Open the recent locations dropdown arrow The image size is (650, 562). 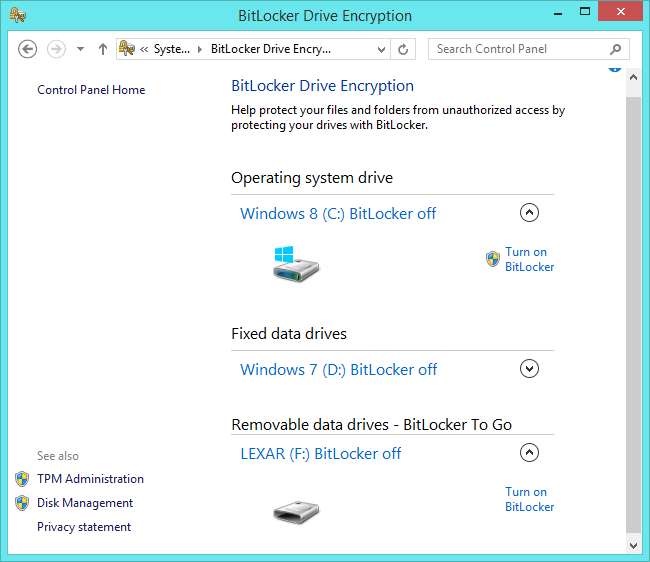[80, 49]
